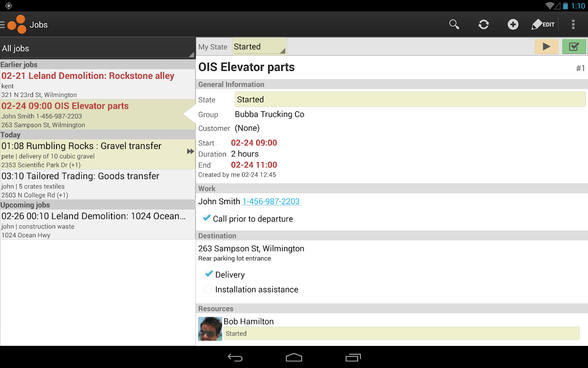The image size is (588, 368).
Task: Tap the Bubba Trucking Co group value
Action: 270,114
